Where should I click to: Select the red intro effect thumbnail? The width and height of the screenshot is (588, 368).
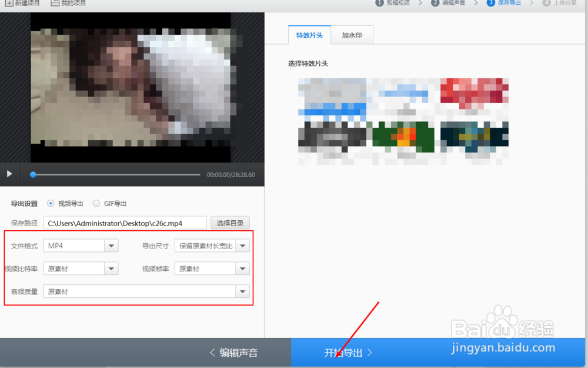tap(474, 93)
